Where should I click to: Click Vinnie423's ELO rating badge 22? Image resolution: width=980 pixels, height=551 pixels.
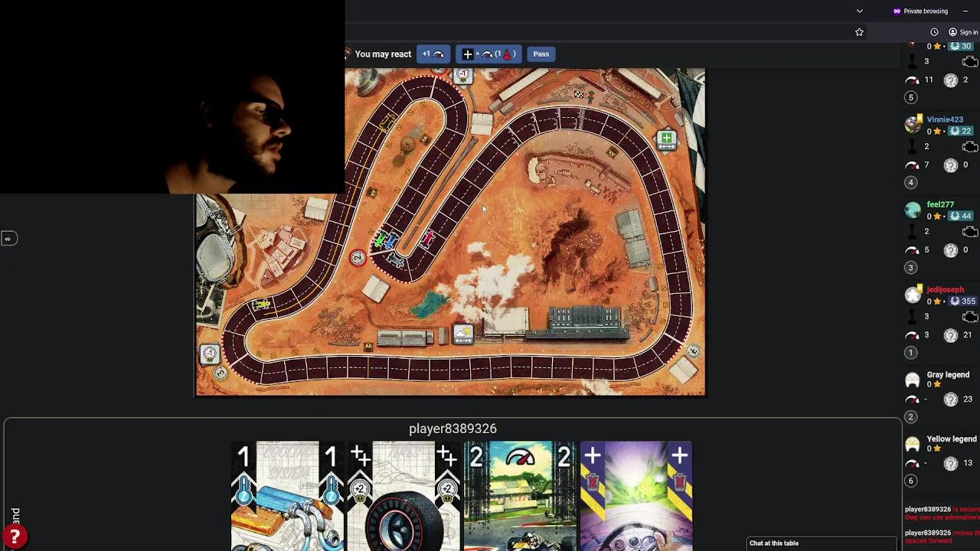(961, 132)
